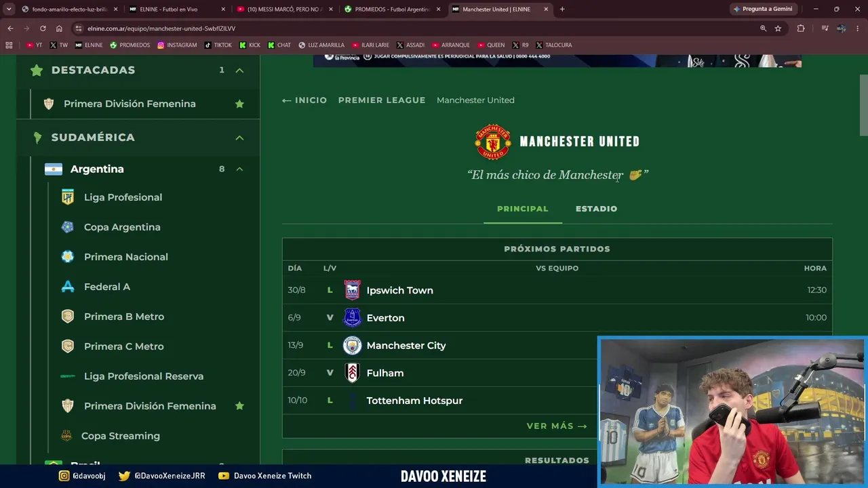
Task: Reload the page with the refresh icon
Action: click(x=43, y=28)
